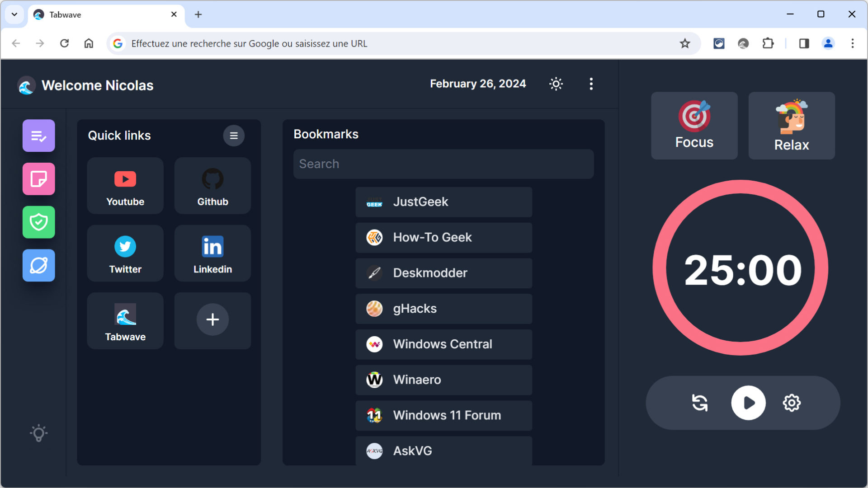Open the Youtube quick link
The height and width of the screenshot is (488, 868).
pos(125,186)
